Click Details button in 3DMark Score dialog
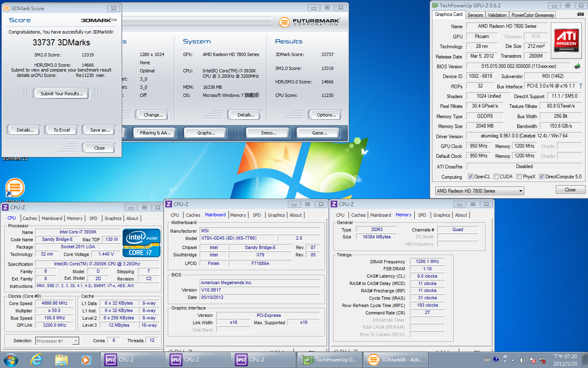 25,130
